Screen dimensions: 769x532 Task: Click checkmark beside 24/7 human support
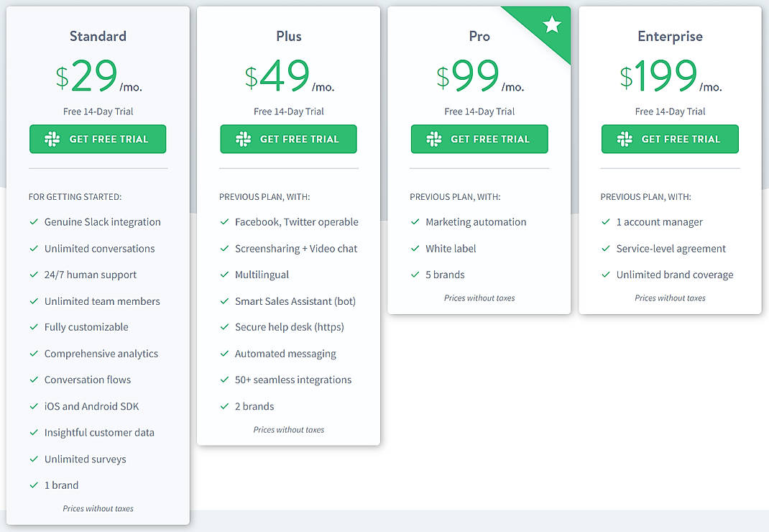point(34,275)
